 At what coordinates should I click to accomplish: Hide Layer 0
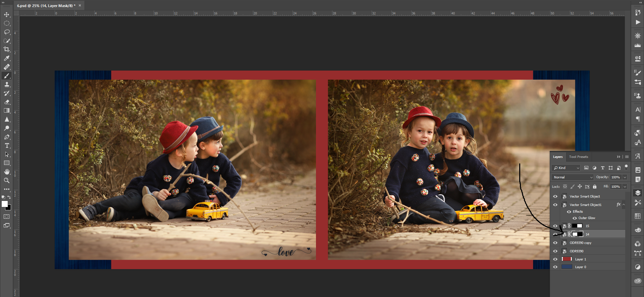[555, 267]
